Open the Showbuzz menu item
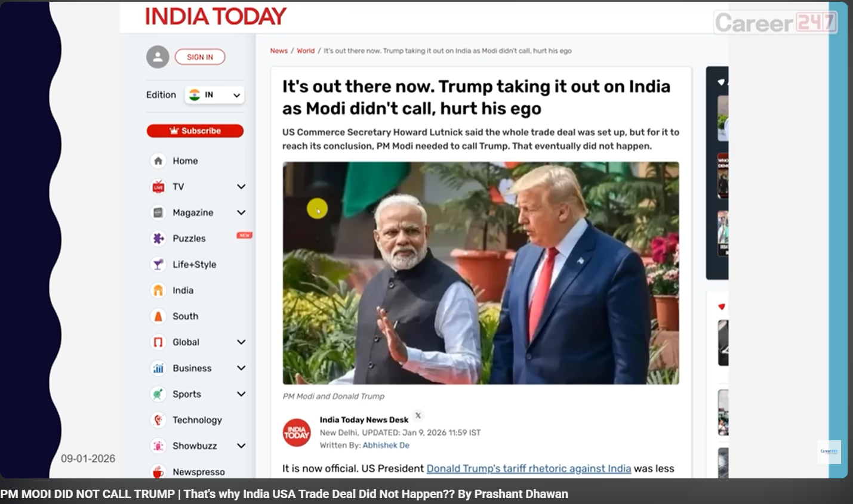853x504 pixels. point(195,446)
